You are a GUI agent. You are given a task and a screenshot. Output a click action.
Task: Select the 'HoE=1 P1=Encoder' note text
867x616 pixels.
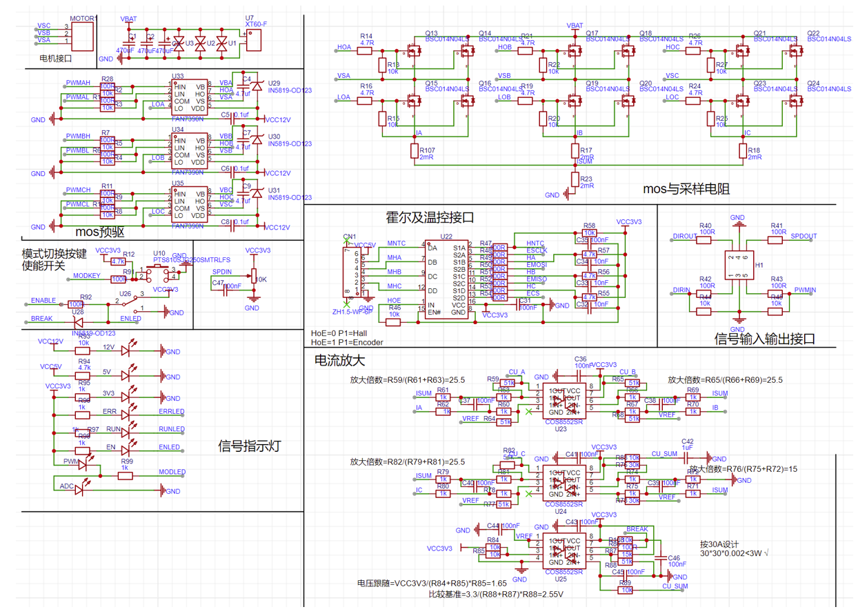[x=347, y=341]
